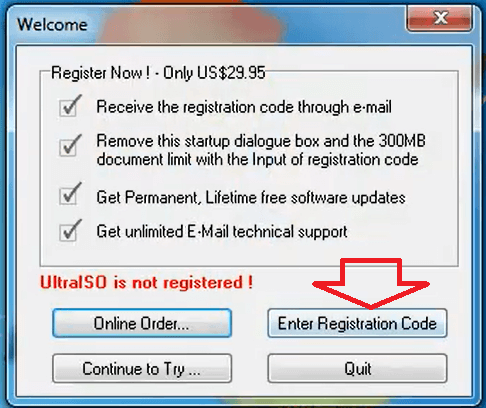Click the US$29.95 price text
486x408 pixels.
pyautogui.click(x=231, y=73)
